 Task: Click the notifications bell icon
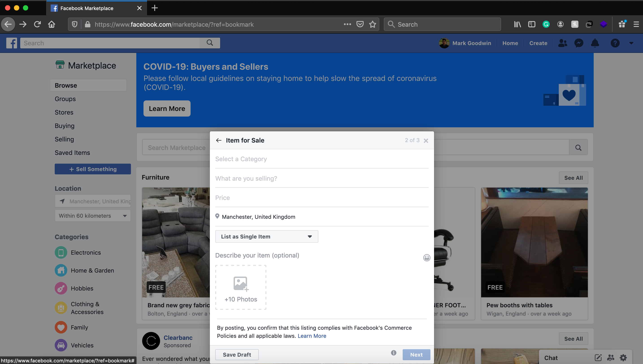pyautogui.click(x=595, y=43)
